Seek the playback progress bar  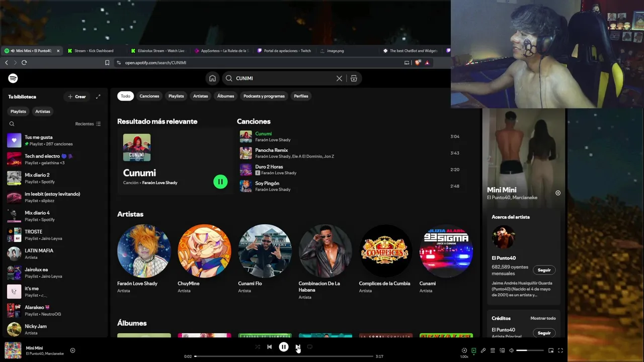pos(284,356)
